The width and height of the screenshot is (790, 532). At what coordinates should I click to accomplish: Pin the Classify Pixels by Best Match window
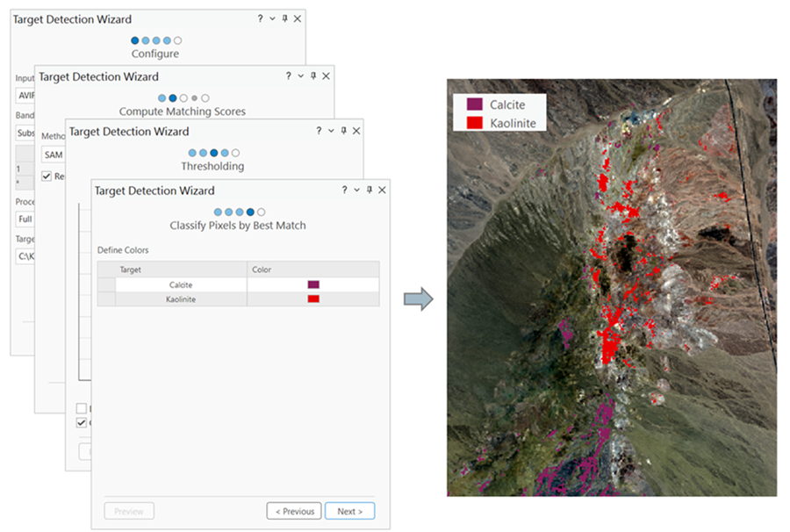370,190
